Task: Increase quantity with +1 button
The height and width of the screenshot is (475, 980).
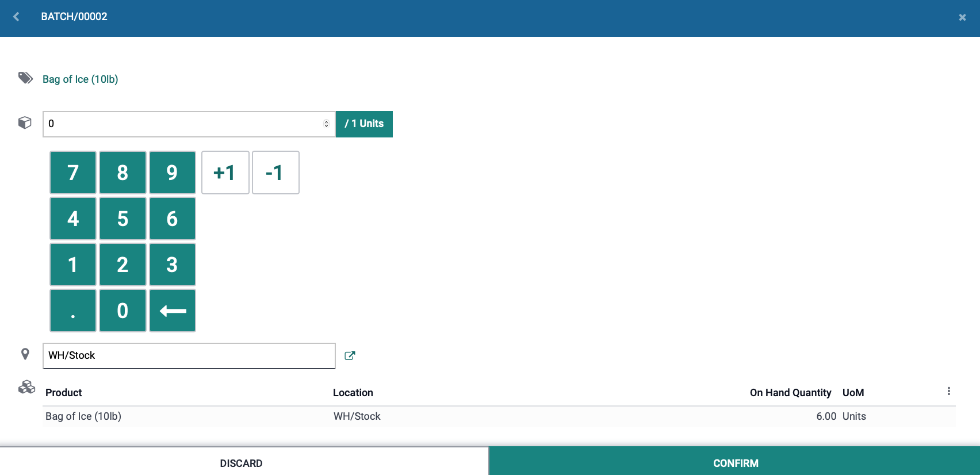Action: [225, 173]
